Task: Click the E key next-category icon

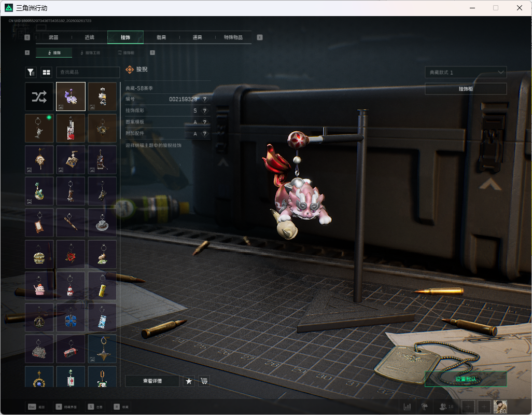Action: pos(260,37)
